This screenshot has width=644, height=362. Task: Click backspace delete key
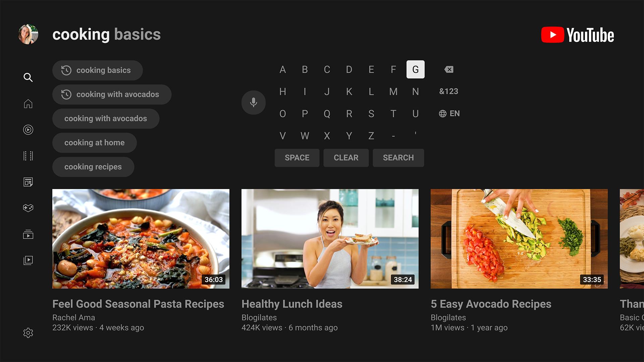coord(448,69)
